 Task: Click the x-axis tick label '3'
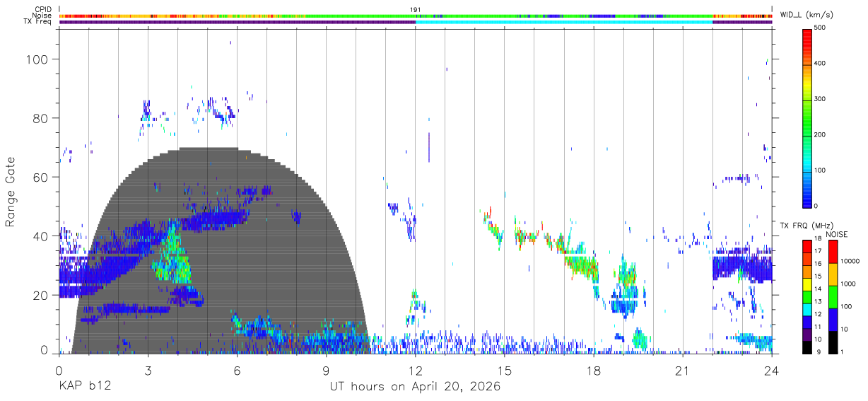(148, 371)
